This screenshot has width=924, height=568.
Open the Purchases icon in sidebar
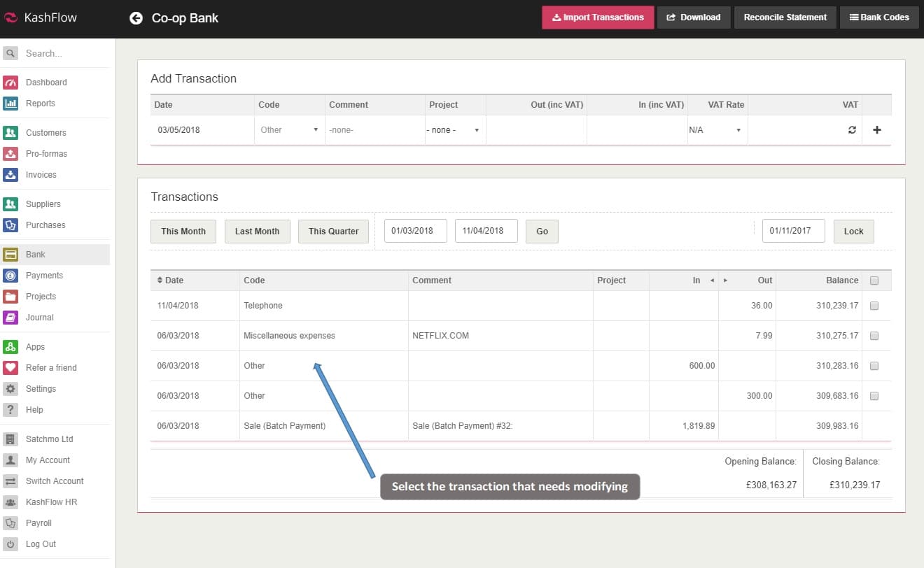click(10, 225)
